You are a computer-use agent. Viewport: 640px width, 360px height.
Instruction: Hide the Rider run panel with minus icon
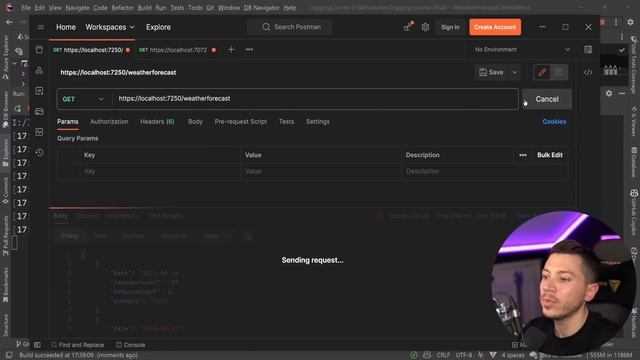tap(622, 93)
